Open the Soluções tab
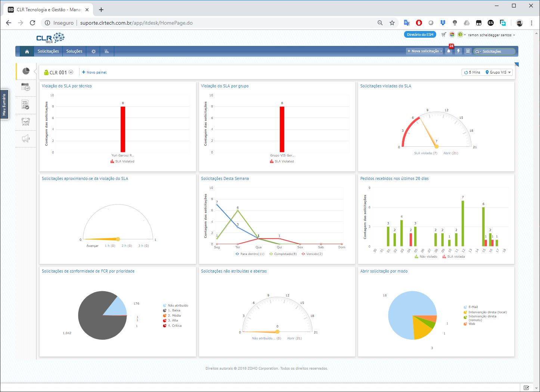Viewport: 540px width, 392px height. pyautogui.click(x=74, y=52)
